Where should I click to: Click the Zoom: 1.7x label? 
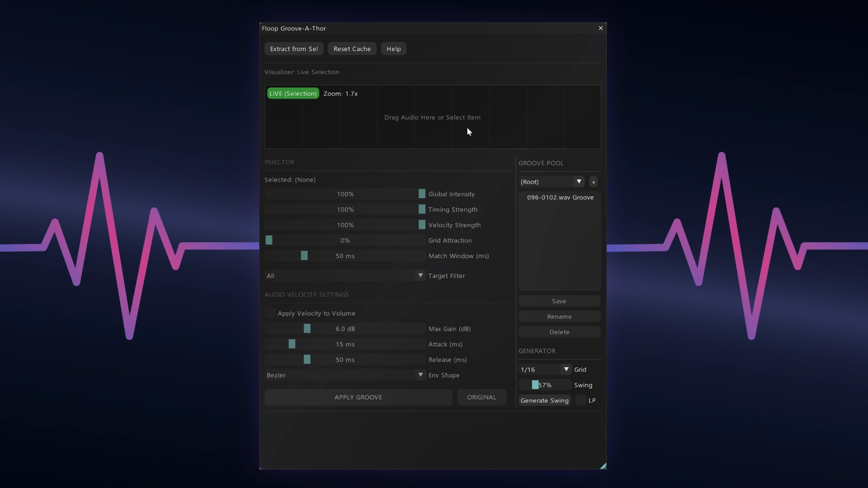pos(341,93)
